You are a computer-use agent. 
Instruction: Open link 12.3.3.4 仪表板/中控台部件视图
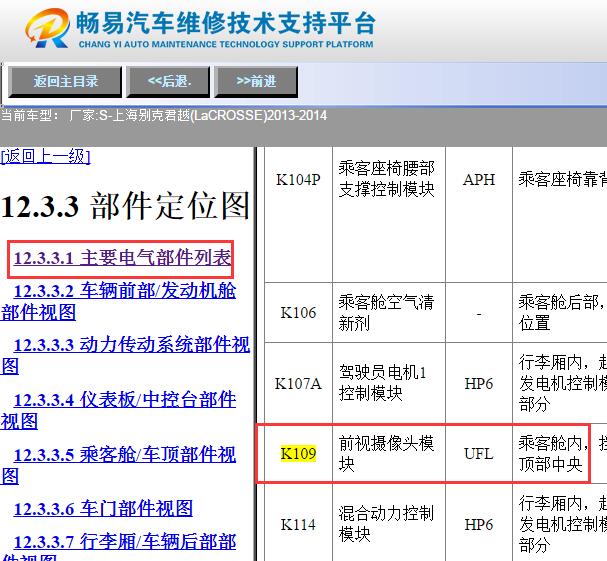coord(118,410)
